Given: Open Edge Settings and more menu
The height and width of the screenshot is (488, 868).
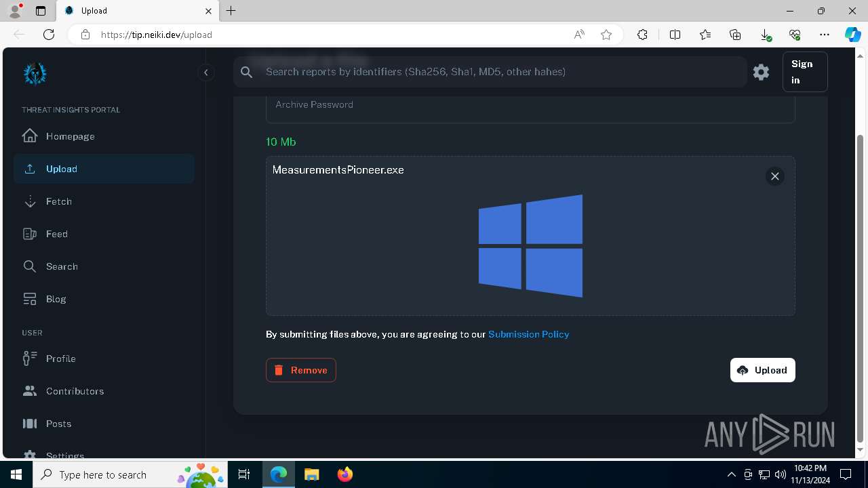Looking at the screenshot, I should click(x=825, y=35).
